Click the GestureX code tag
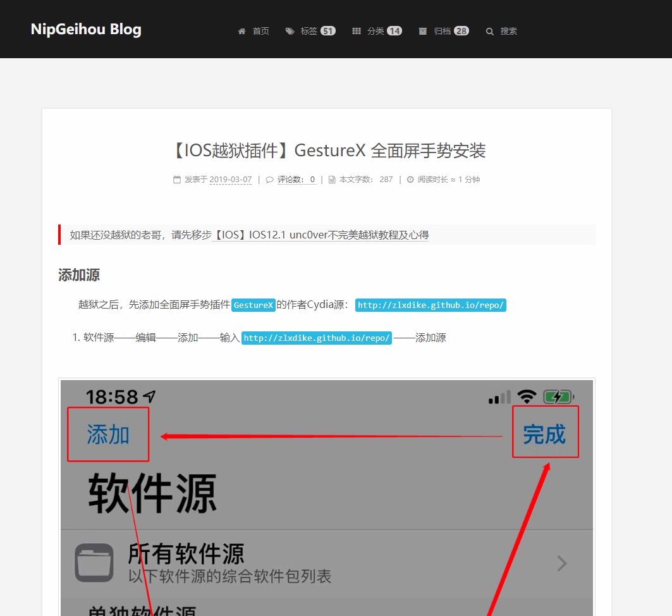 [x=254, y=305]
